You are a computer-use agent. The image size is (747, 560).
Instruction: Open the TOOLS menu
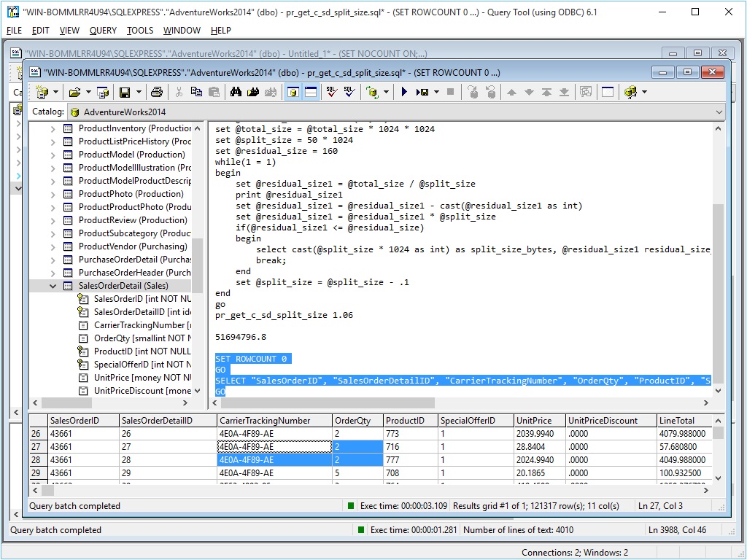pyautogui.click(x=140, y=31)
